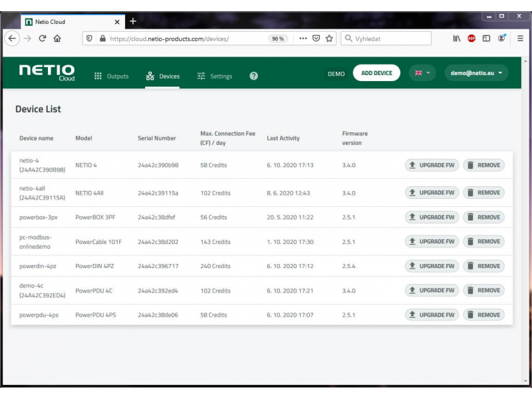This screenshot has width=532, height=399.
Task: Bookmark this page with the star icon
Action: 329,39
